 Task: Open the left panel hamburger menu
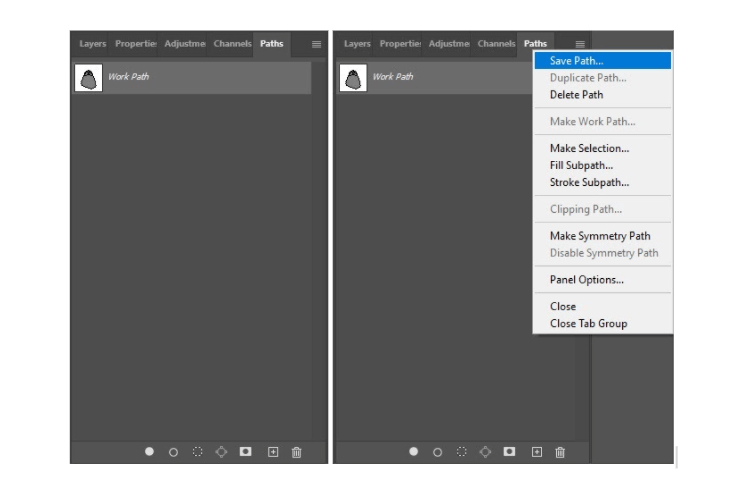pos(316,44)
